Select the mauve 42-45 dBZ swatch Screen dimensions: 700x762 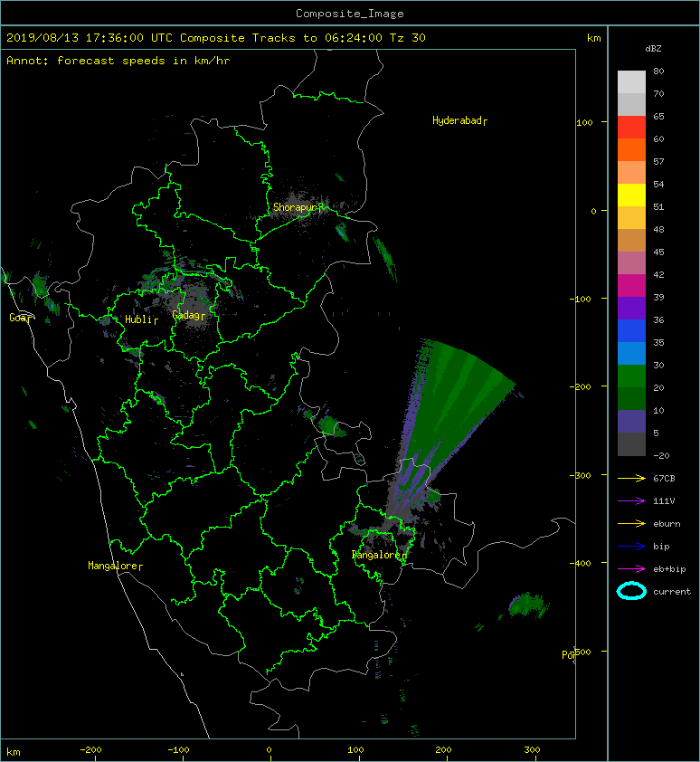pyautogui.click(x=631, y=263)
